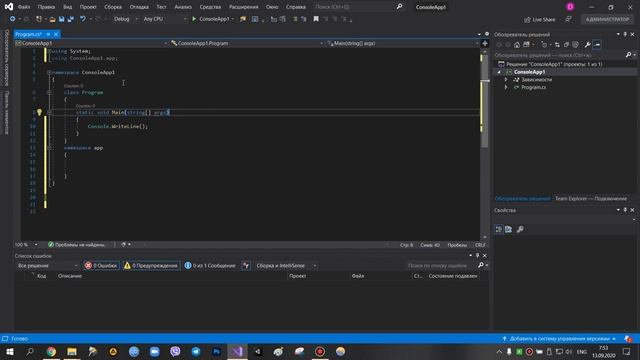Open the Все решение scope dropdown
The width and height of the screenshot is (640, 360).
coord(47,266)
